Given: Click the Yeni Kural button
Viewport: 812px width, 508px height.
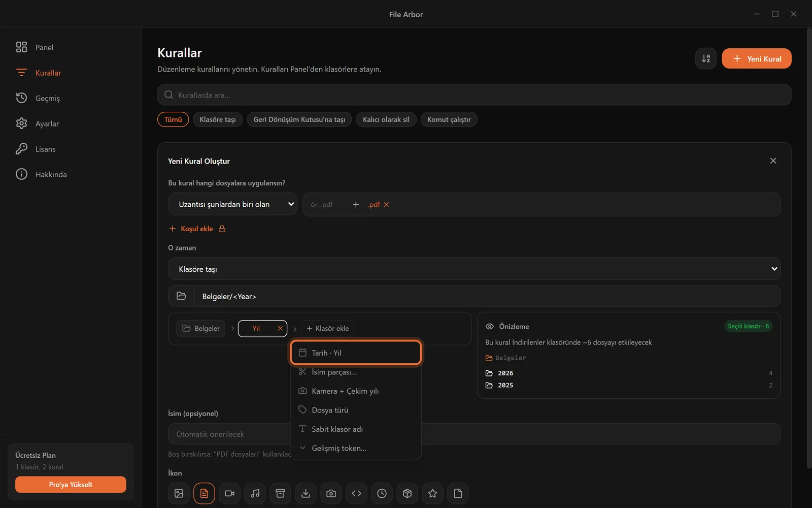Looking at the screenshot, I should 757,58.
